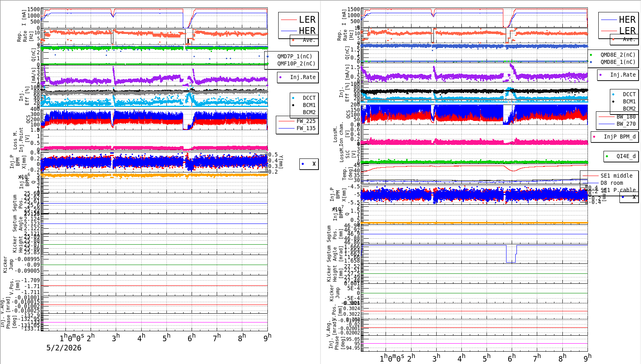Click the 1h0m0s time label in right plot
Viewport: 641px width, 364px height.
392,358
